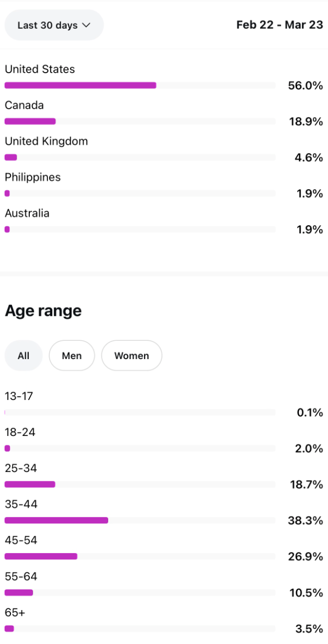The height and width of the screenshot is (644, 328).
Task: Filter age range by Men
Action: point(72,355)
